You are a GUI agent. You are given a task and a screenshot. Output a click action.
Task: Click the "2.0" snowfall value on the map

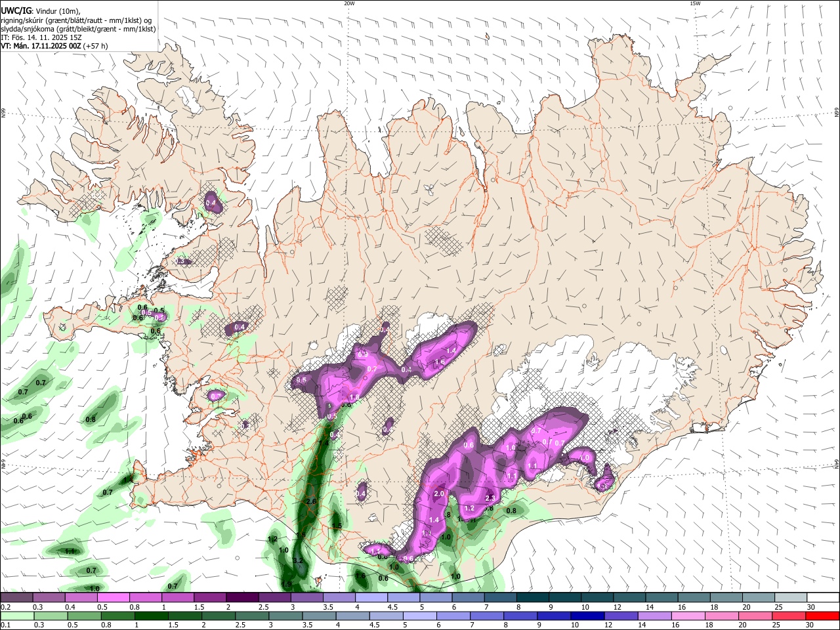tap(440, 493)
